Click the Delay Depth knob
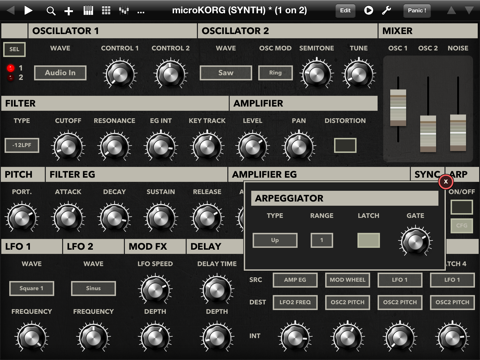The width and height of the screenshot is (480, 360). (x=217, y=337)
